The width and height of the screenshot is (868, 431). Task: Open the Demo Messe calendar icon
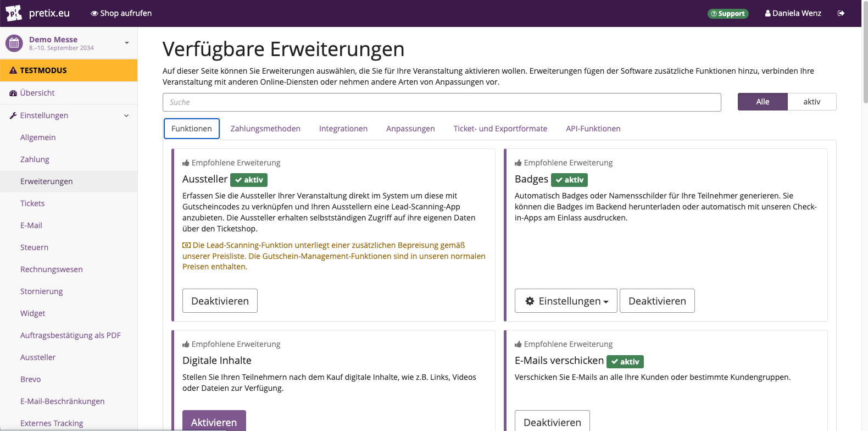[x=14, y=43]
